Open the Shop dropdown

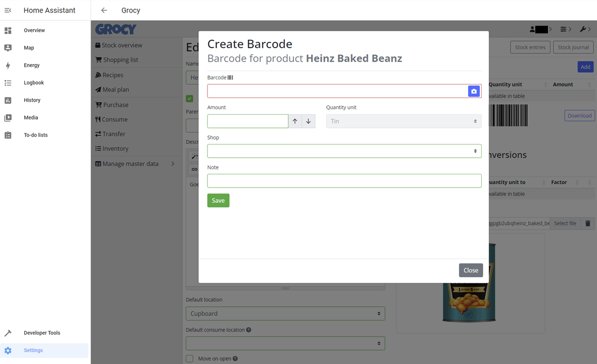[x=344, y=151]
